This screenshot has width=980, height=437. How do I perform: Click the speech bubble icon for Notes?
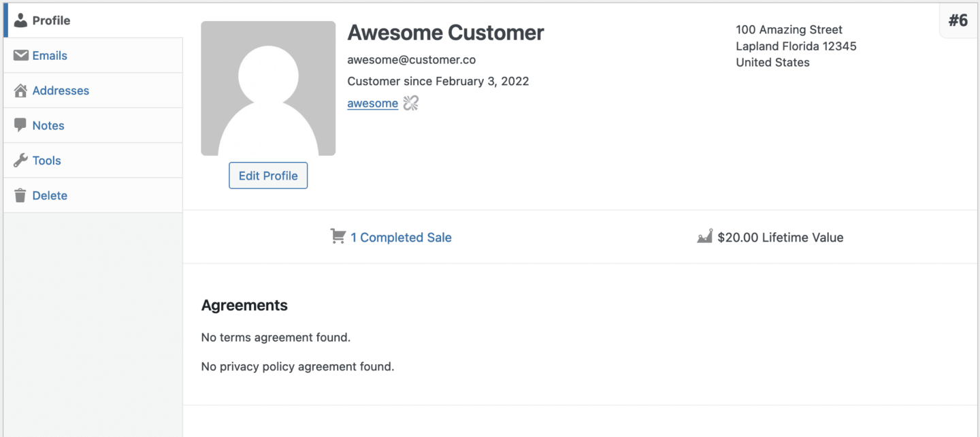(20, 125)
